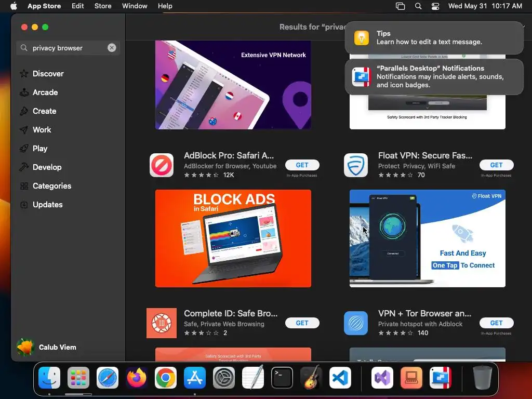Click the AdBlock Pro 12K star rating
The image size is (532, 399).
pos(209,175)
